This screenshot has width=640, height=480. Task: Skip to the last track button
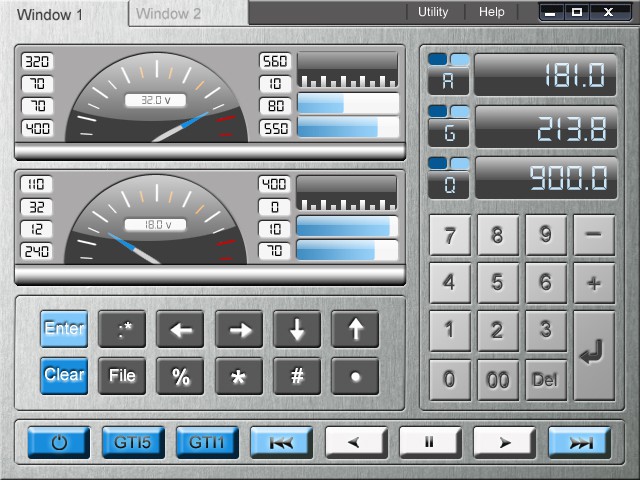(x=579, y=442)
